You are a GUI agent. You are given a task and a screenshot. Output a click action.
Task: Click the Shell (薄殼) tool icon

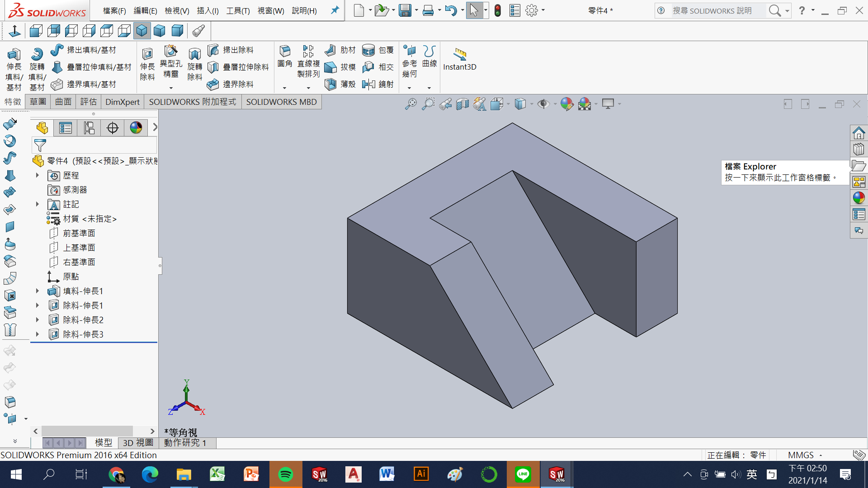tap(330, 84)
